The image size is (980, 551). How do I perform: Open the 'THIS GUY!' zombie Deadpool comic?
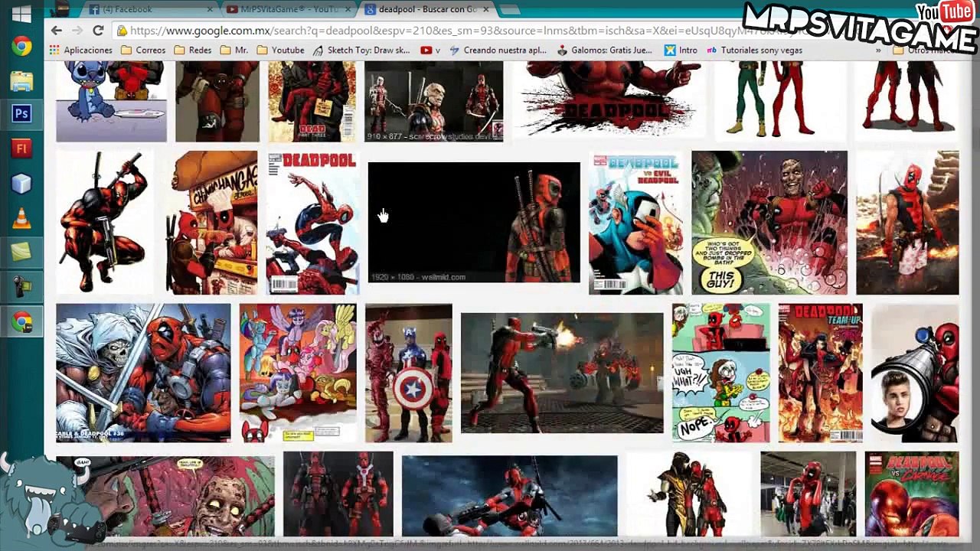tap(769, 223)
